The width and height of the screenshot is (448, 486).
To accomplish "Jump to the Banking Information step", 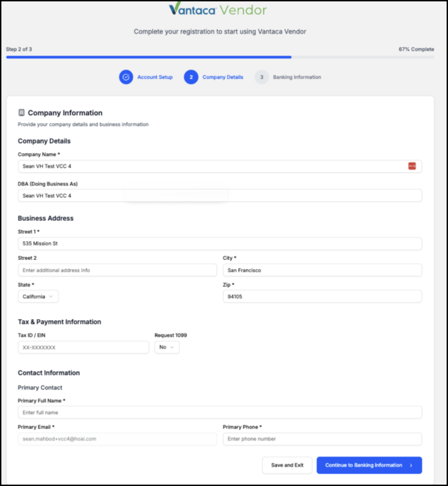I will point(297,77).
